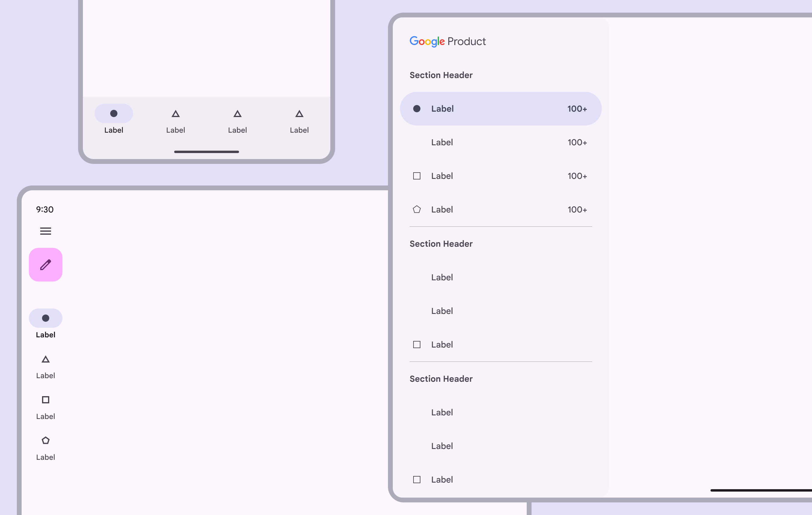Select the square icon in navigation rail
812x515 pixels.
46,400
